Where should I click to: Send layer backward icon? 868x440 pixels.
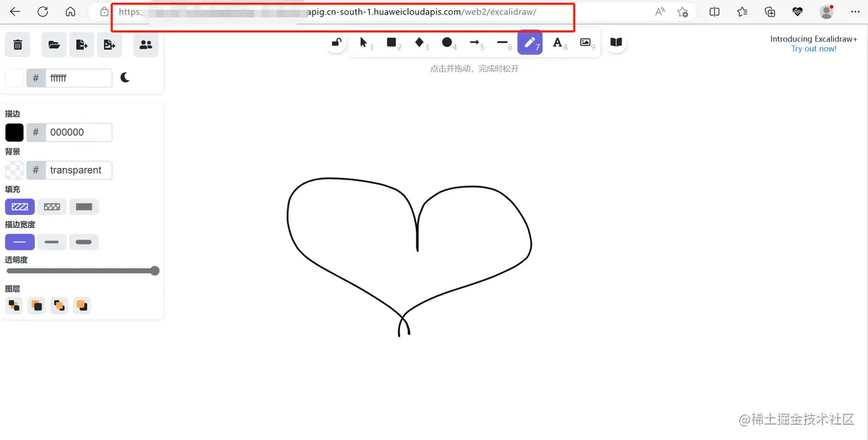click(37, 305)
